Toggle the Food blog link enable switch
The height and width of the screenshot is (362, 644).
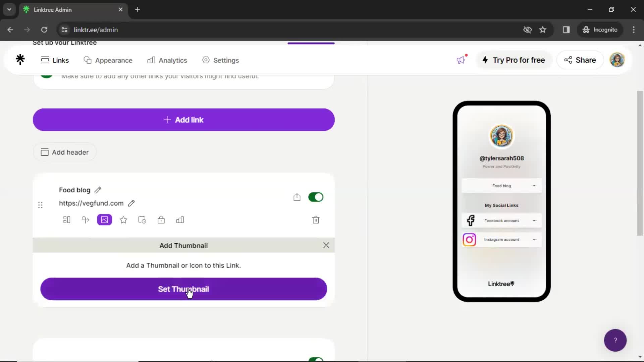pos(316,197)
